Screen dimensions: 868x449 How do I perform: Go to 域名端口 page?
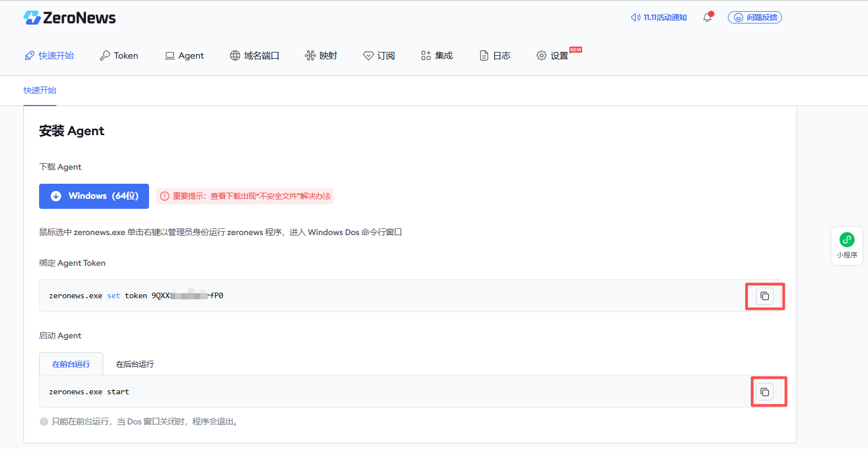(255, 56)
